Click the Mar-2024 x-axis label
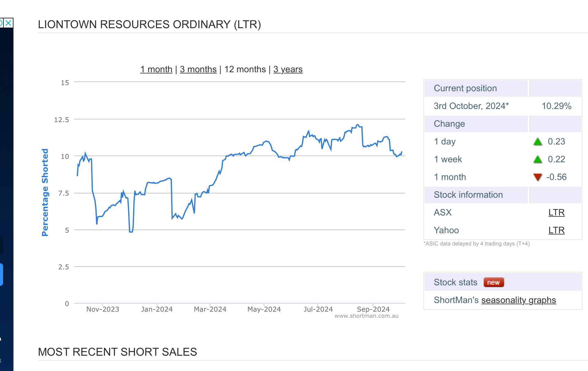The width and height of the screenshot is (588, 371). [210, 309]
